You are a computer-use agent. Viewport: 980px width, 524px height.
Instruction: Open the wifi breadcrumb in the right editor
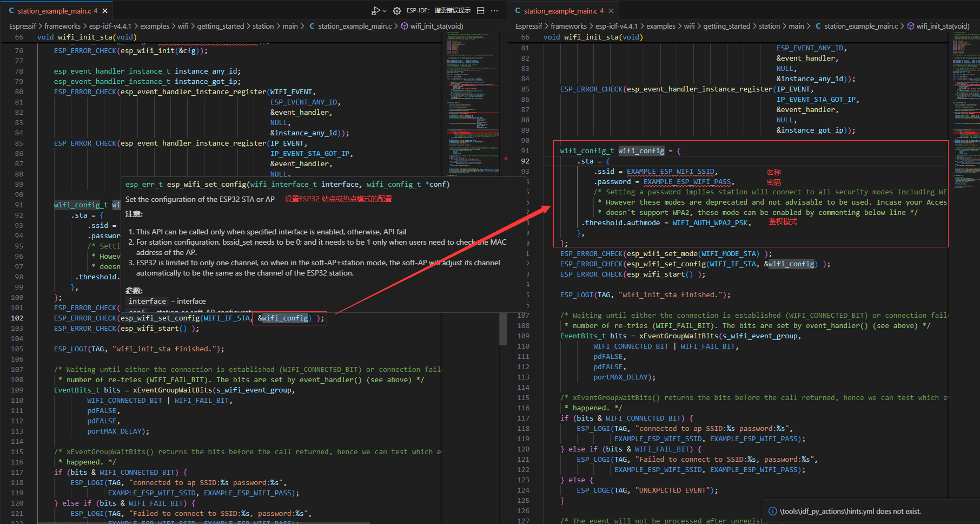pyautogui.click(x=690, y=26)
